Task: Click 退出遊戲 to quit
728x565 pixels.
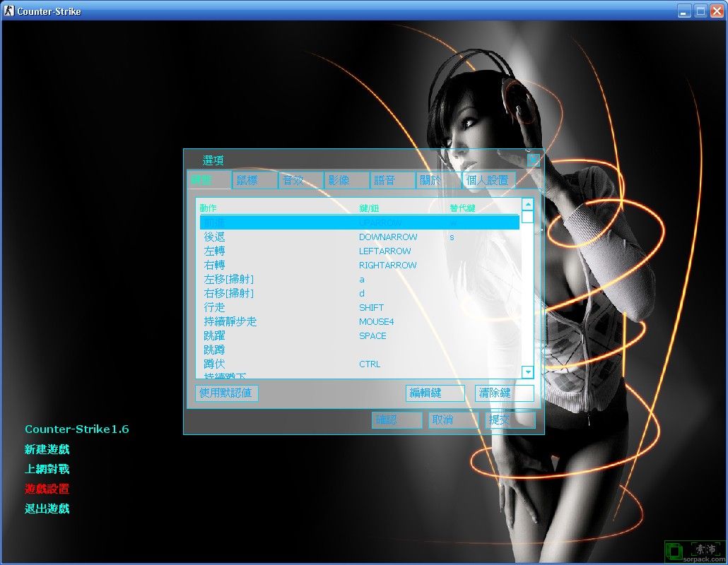Action: [x=47, y=509]
